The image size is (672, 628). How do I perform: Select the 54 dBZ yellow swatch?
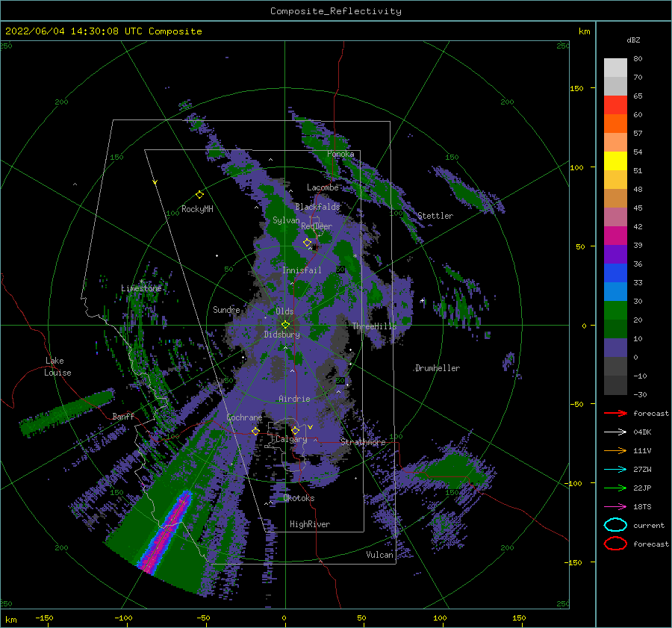(615, 161)
